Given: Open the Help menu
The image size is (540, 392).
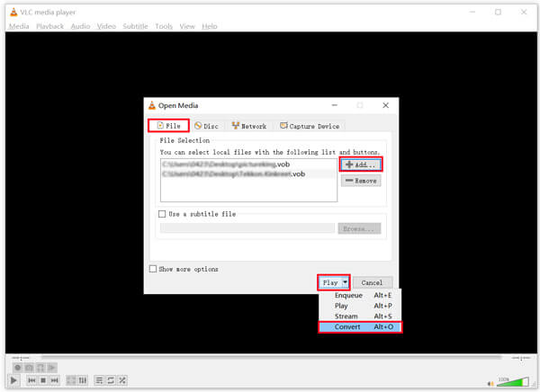Looking at the screenshot, I should pos(210,26).
